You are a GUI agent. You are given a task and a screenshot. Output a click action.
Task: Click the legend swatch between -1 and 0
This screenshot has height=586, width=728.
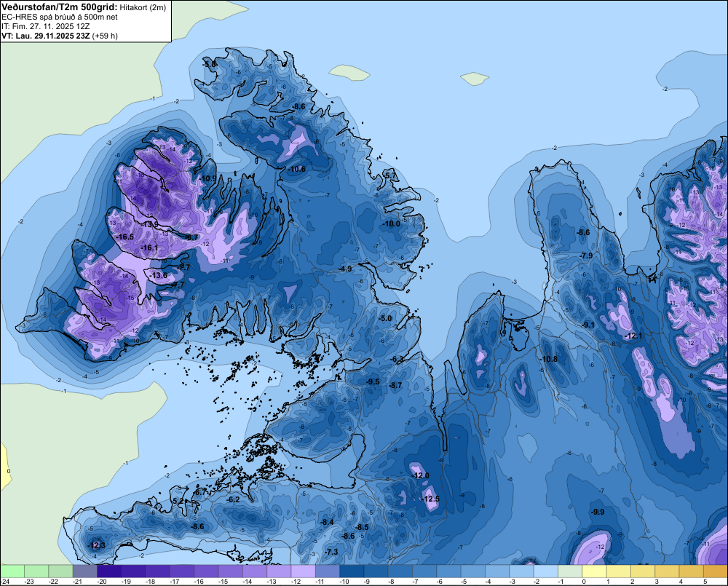570,571
